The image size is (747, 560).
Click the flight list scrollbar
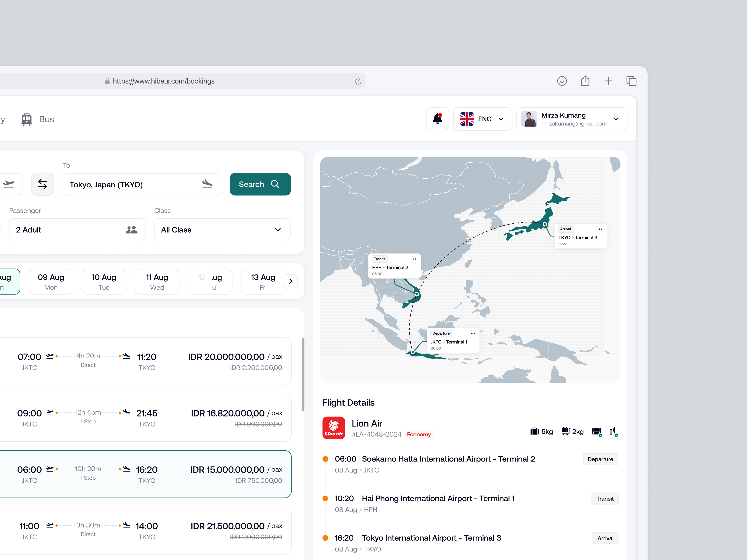click(303, 374)
